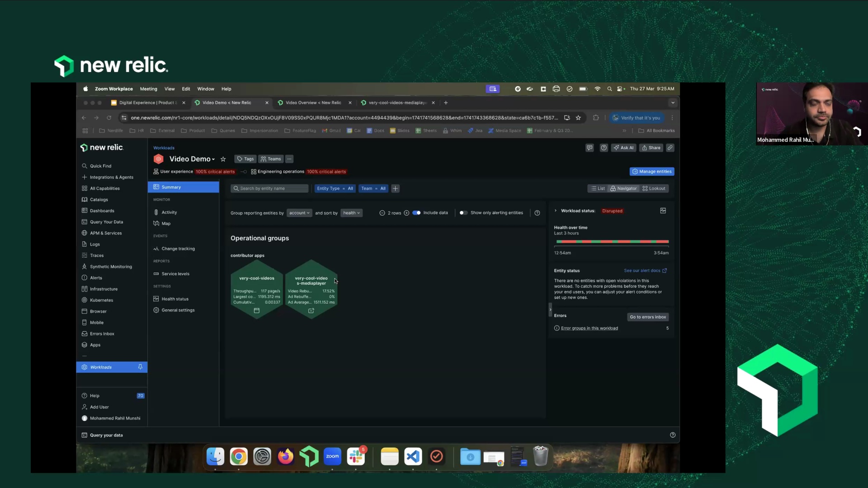Open Dashboards from the sidebar
Viewport: 868px width, 488px height.
pyautogui.click(x=102, y=211)
